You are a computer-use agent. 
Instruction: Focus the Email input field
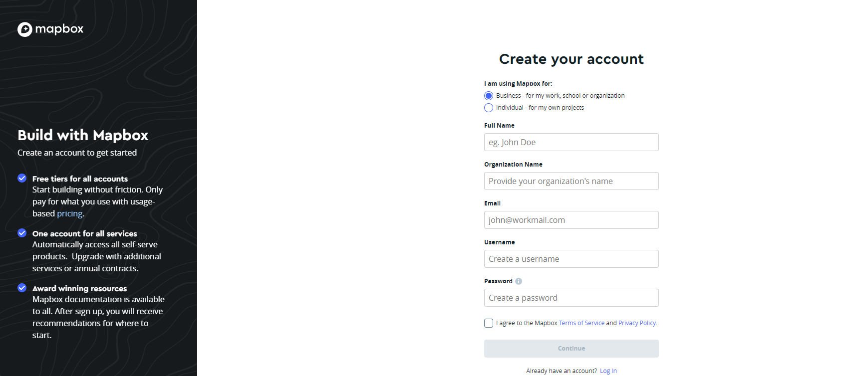pyautogui.click(x=571, y=220)
